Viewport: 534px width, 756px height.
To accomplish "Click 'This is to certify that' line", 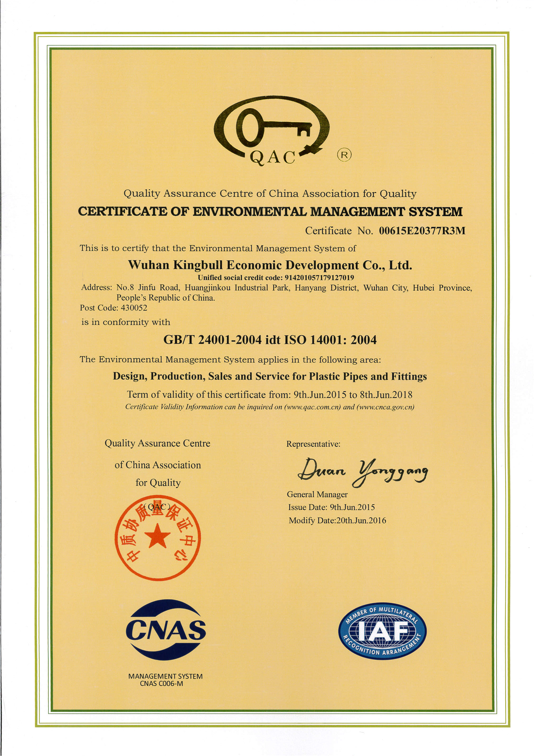I will [x=218, y=248].
